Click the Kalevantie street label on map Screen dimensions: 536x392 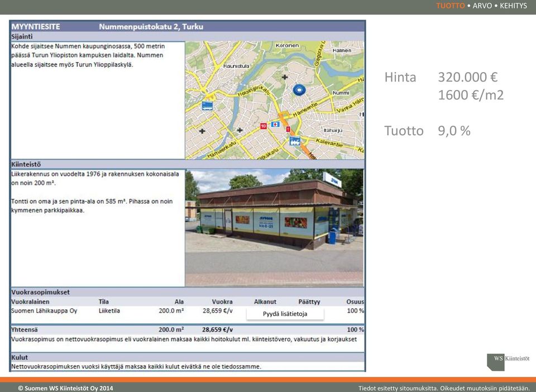point(329,143)
